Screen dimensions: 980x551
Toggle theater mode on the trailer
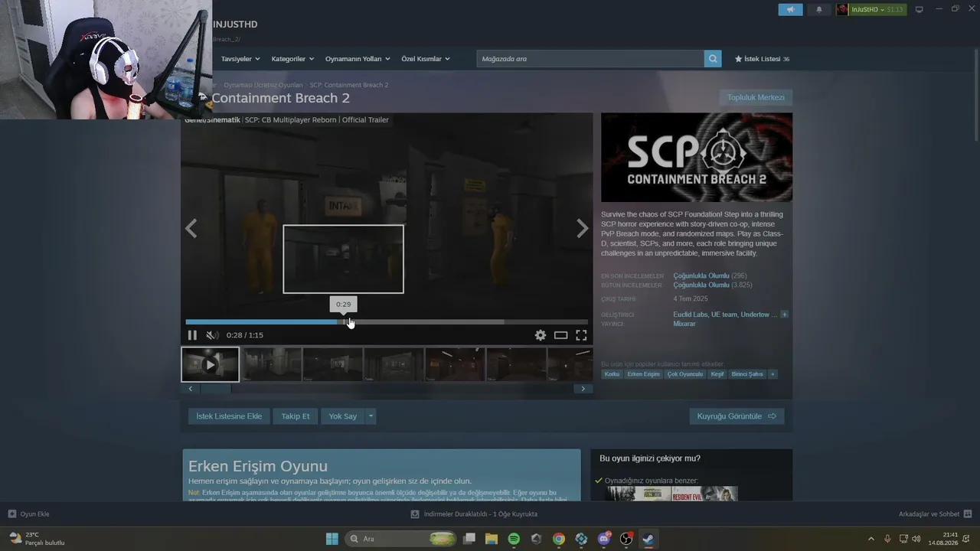pos(561,335)
